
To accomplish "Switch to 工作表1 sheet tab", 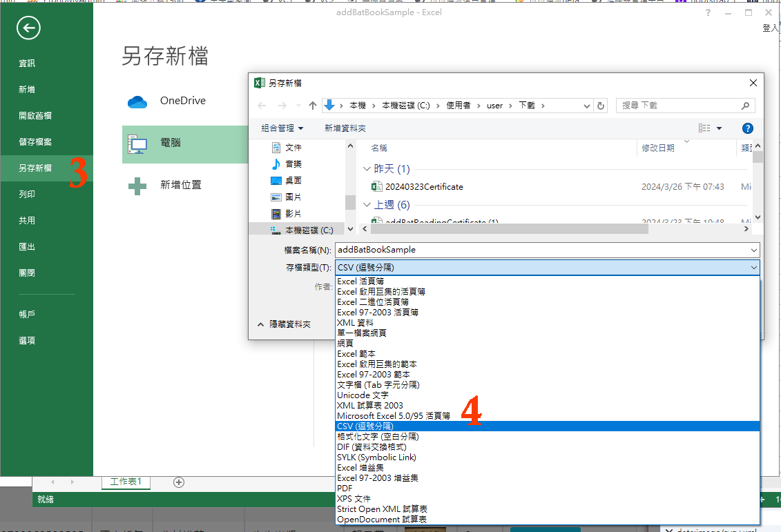I will [x=126, y=482].
